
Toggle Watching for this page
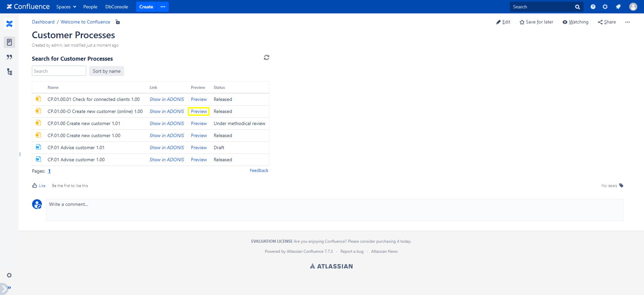(576, 22)
